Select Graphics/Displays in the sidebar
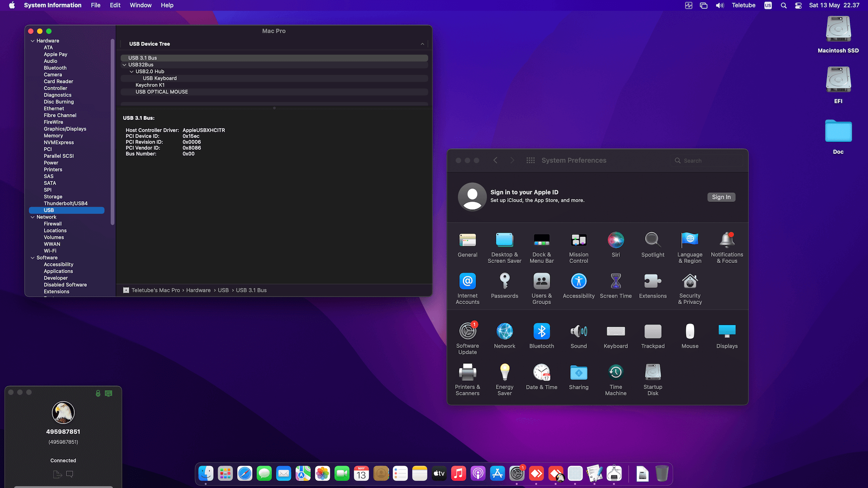 tap(65, 129)
